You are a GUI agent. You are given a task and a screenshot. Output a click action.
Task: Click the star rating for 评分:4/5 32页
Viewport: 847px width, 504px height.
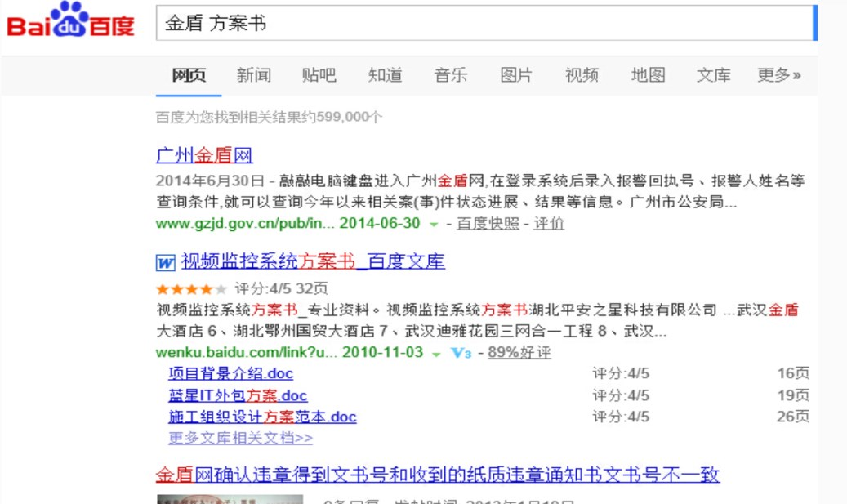191,289
